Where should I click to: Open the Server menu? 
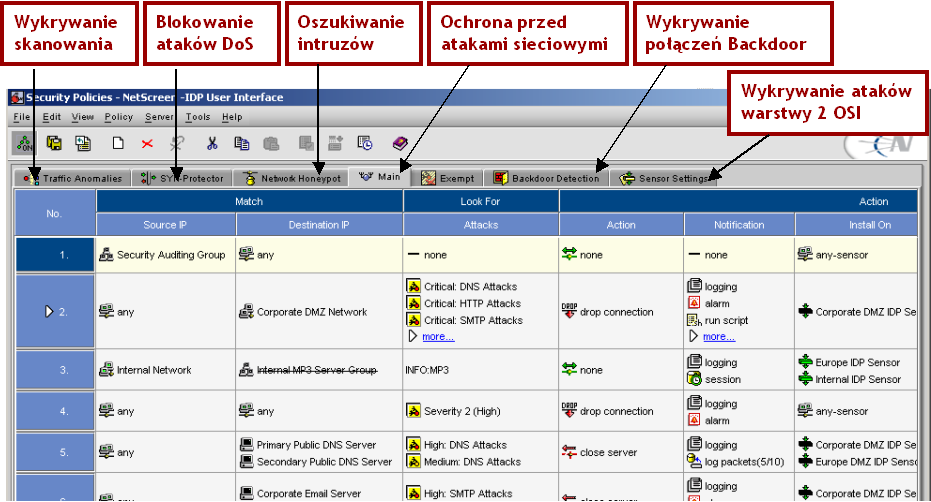159,117
